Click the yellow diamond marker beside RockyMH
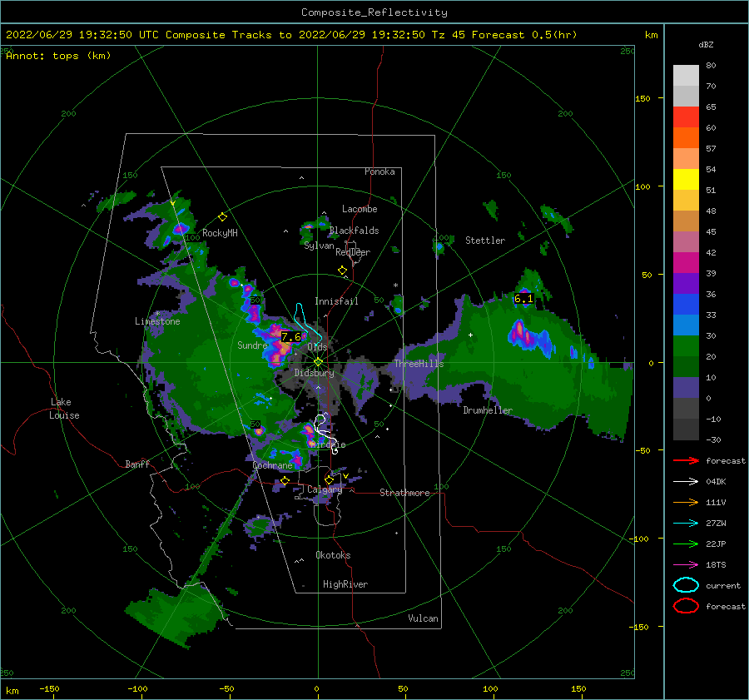The width and height of the screenshot is (749, 700). coord(222,217)
